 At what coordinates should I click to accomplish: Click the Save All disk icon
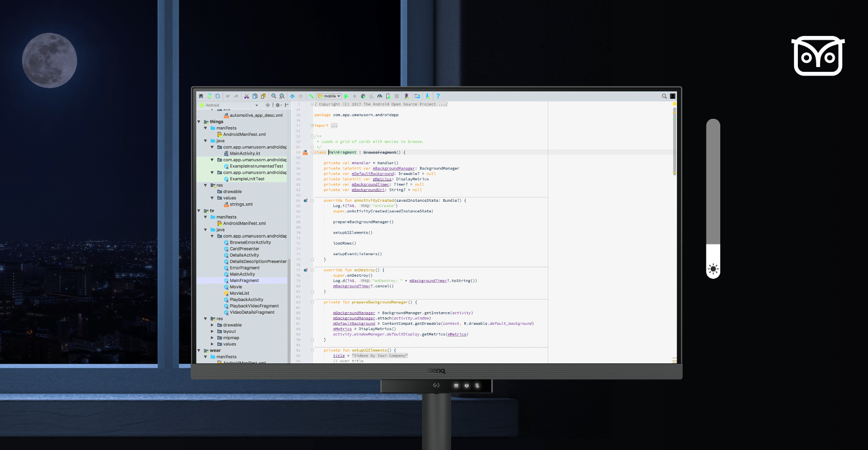tap(201, 96)
